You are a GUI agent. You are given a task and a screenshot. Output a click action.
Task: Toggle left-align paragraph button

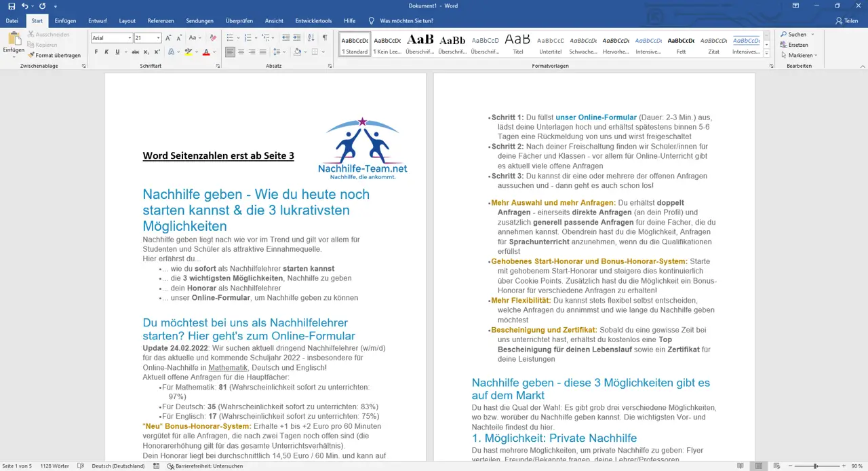point(231,52)
